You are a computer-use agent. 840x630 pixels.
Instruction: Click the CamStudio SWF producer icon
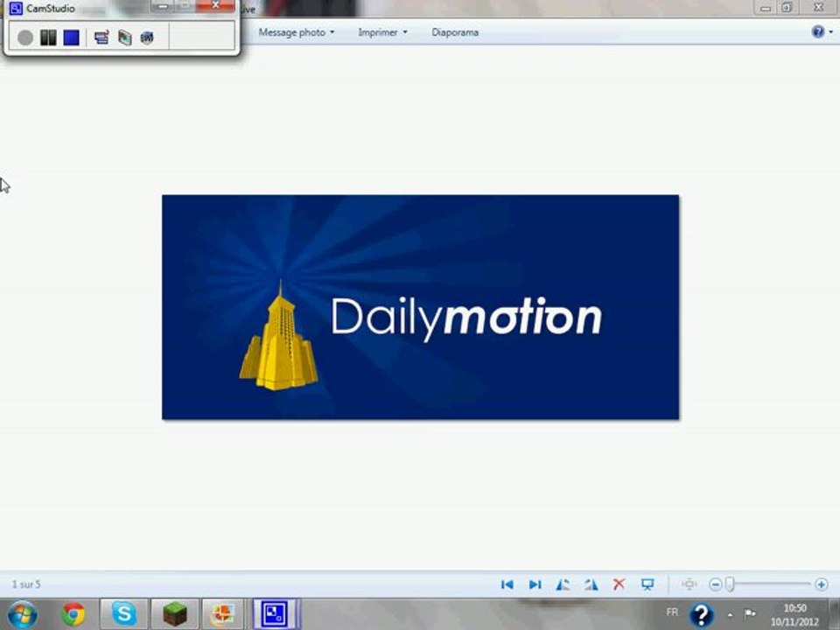pyautogui.click(x=147, y=38)
